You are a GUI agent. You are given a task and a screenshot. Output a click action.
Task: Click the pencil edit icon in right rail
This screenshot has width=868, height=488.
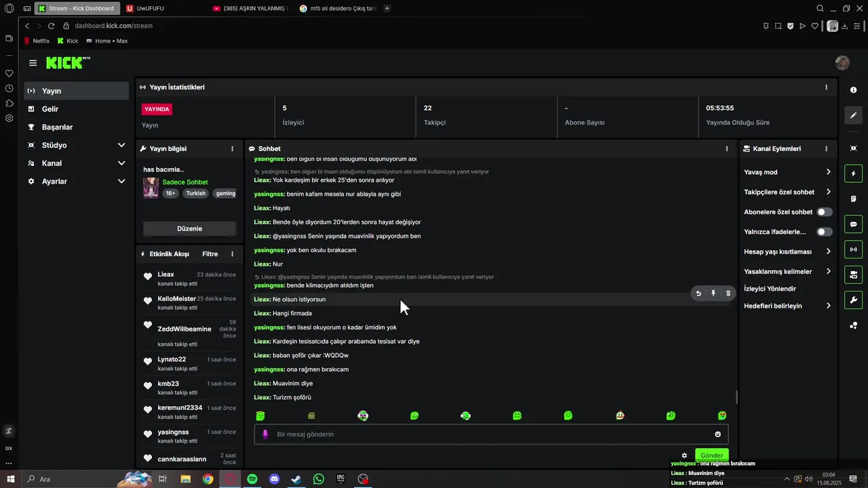pyautogui.click(x=853, y=115)
